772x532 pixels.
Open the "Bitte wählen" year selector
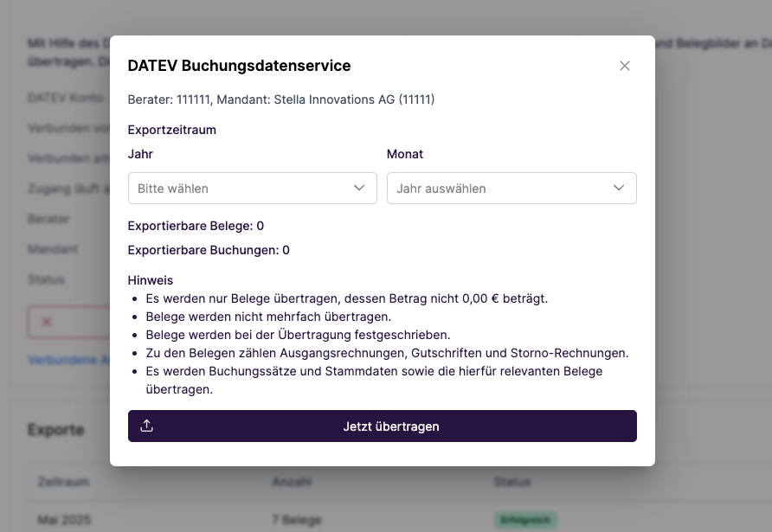pos(252,188)
